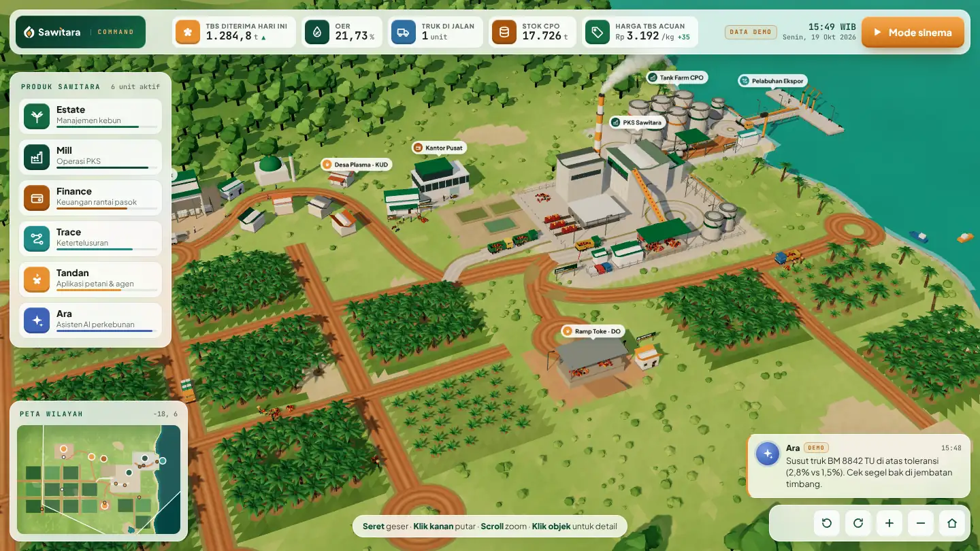Select the Trace nodes icon

tap(37, 238)
